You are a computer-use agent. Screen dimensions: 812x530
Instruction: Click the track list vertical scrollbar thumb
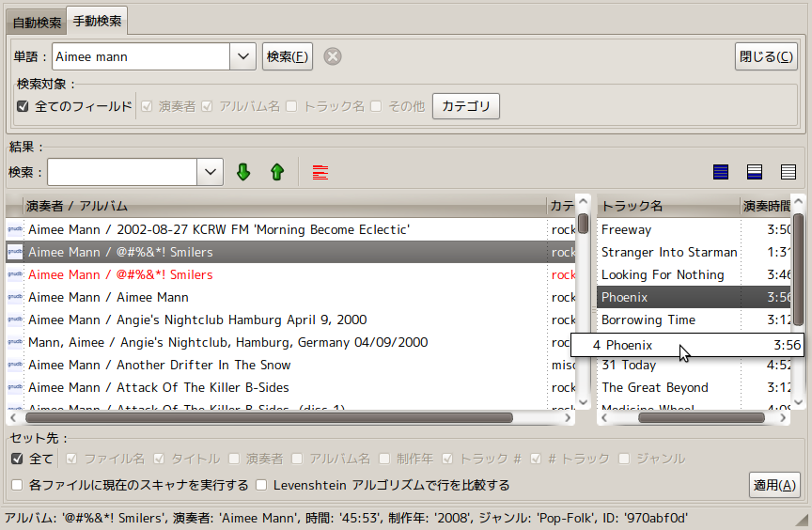[x=798, y=269]
